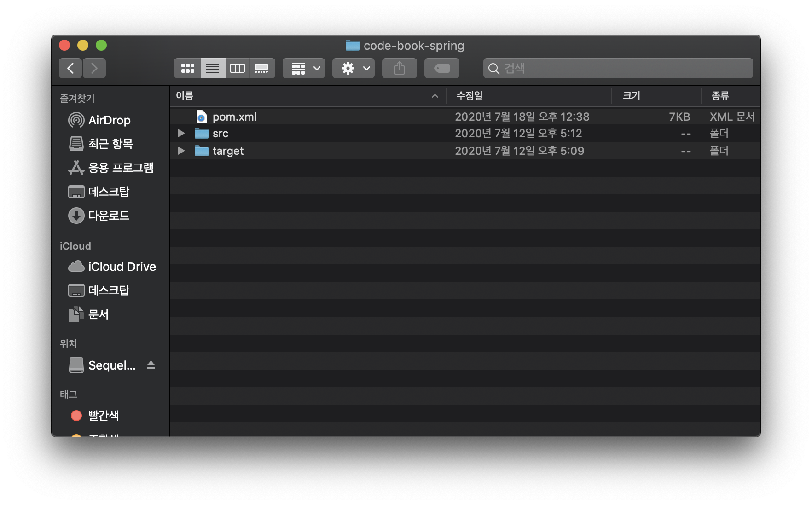Open 최근 항목 in the sidebar
812x505 pixels.
[x=110, y=144]
